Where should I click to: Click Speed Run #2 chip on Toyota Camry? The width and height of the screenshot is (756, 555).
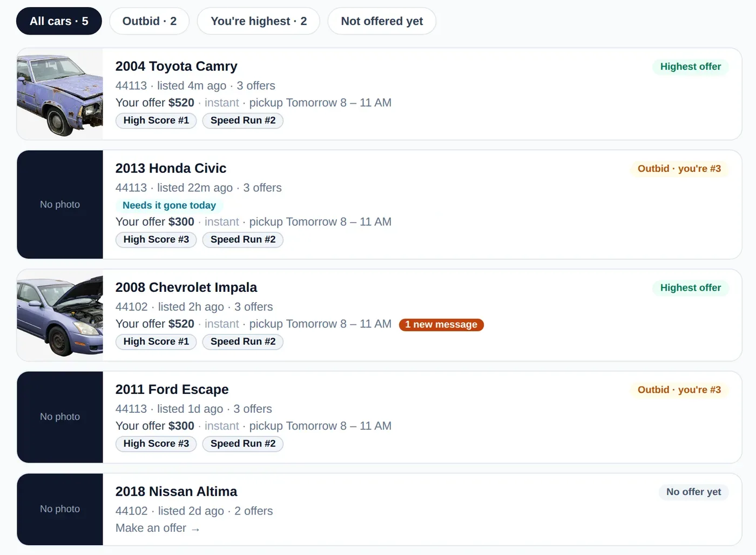pyautogui.click(x=243, y=121)
